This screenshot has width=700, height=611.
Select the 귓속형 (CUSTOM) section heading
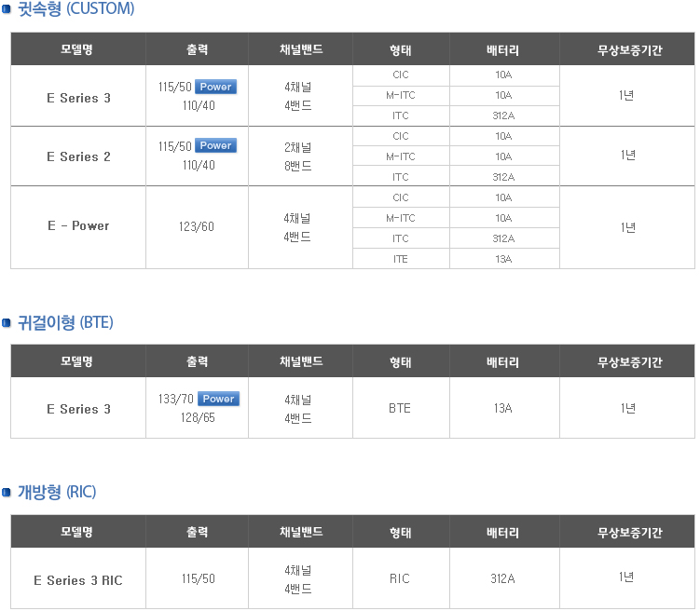pos(75,9)
